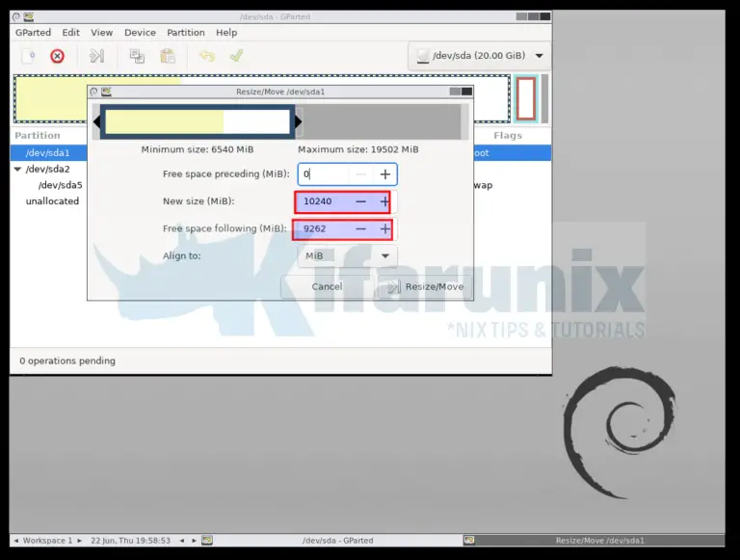740x560 pixels.
Task: Open the Partition menu
Action: click(185, 33)
